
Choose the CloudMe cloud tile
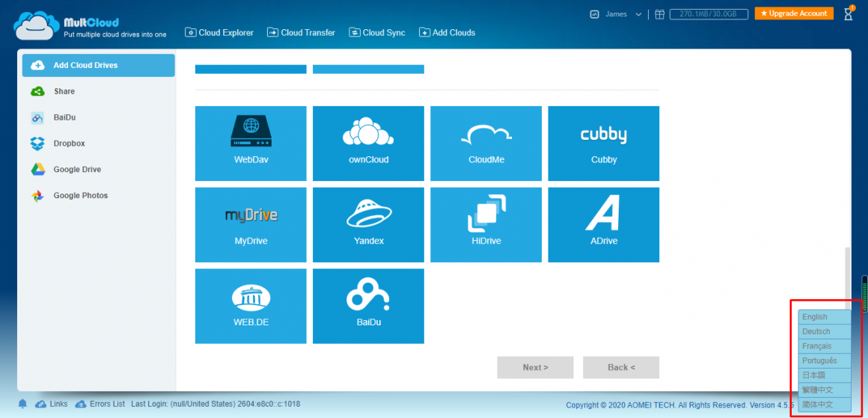tap(486, 144)
